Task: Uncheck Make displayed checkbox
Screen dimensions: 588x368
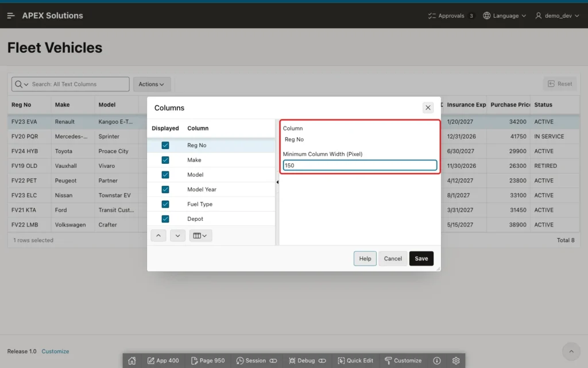Action: [x=165, y=160]
